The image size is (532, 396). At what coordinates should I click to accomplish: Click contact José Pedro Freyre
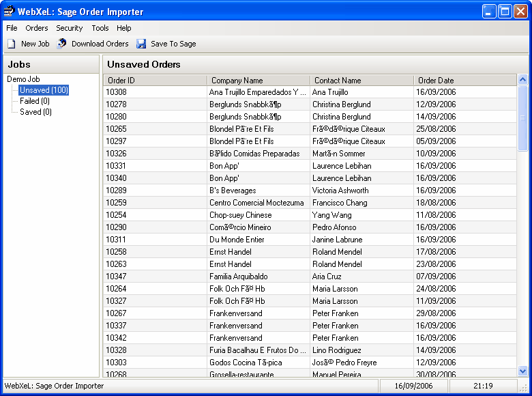point(344,363)
